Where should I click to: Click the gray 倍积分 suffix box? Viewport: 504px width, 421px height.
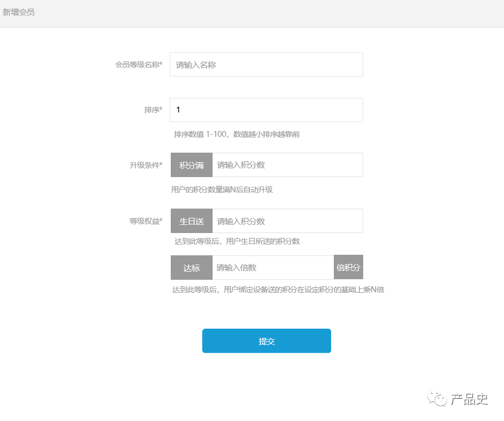[349, 267]
